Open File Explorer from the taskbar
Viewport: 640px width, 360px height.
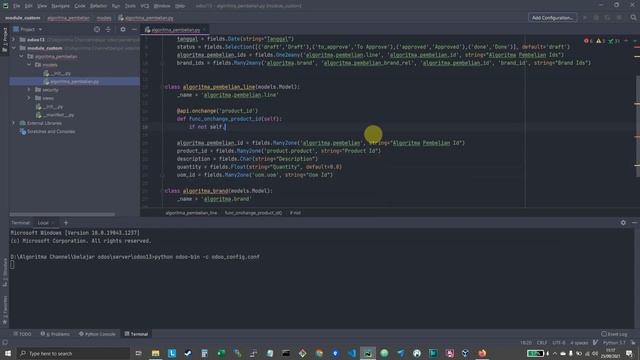coord(156,353)
